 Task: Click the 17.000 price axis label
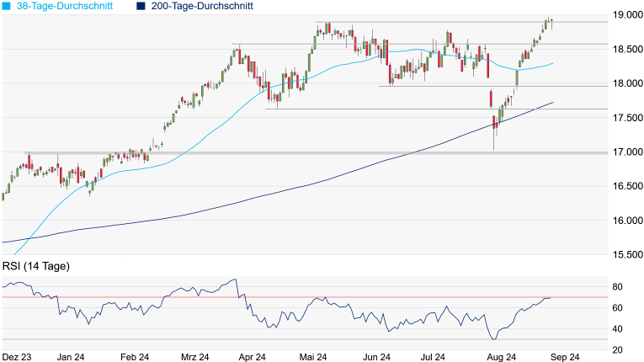[x=625, y=152]
